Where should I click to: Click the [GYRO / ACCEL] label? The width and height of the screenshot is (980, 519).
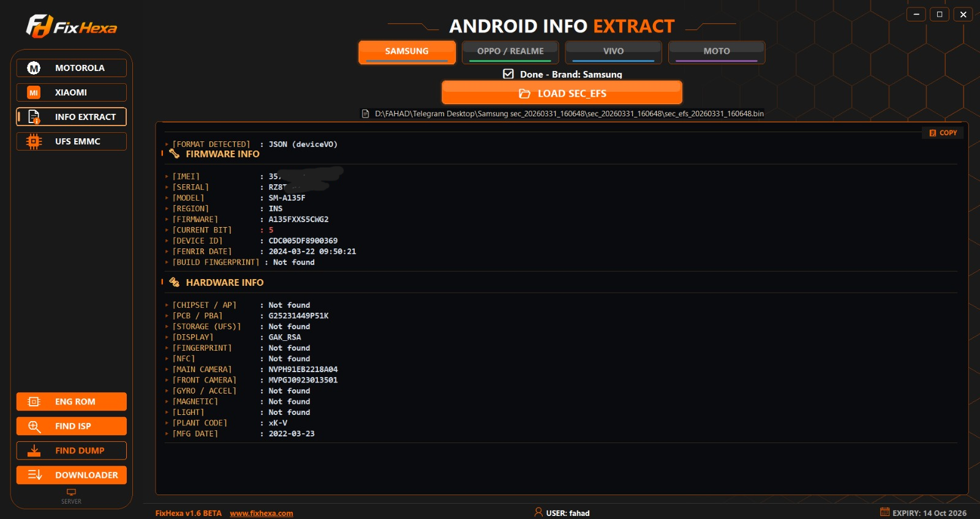(204, 391)
